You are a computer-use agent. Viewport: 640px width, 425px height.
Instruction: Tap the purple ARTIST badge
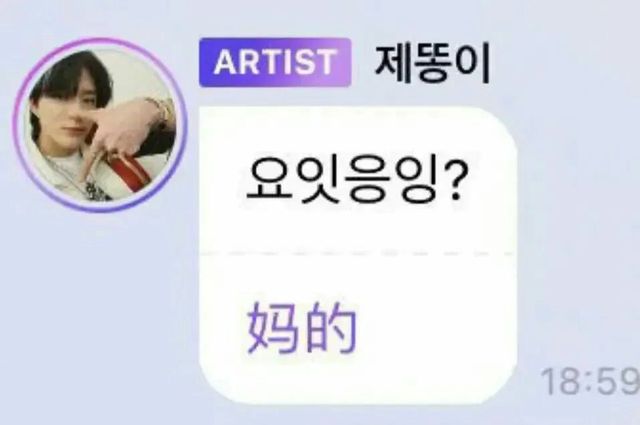[x=275, y=62]
